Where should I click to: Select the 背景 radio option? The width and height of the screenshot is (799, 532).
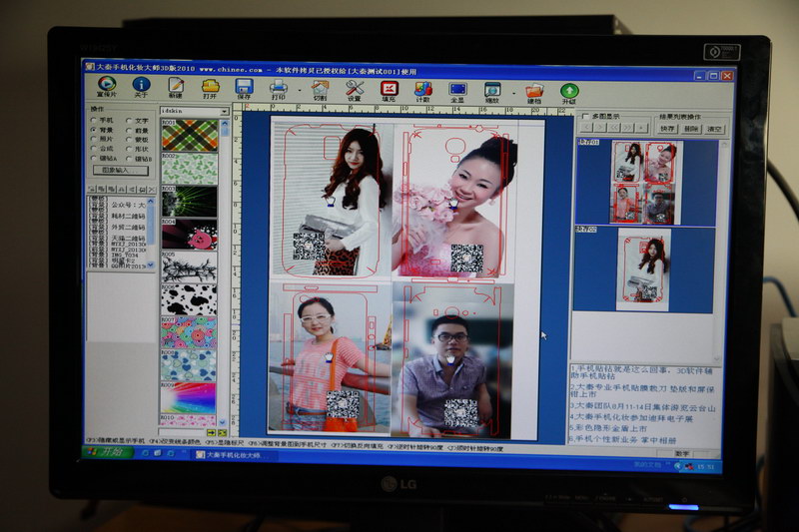point(102,130)
